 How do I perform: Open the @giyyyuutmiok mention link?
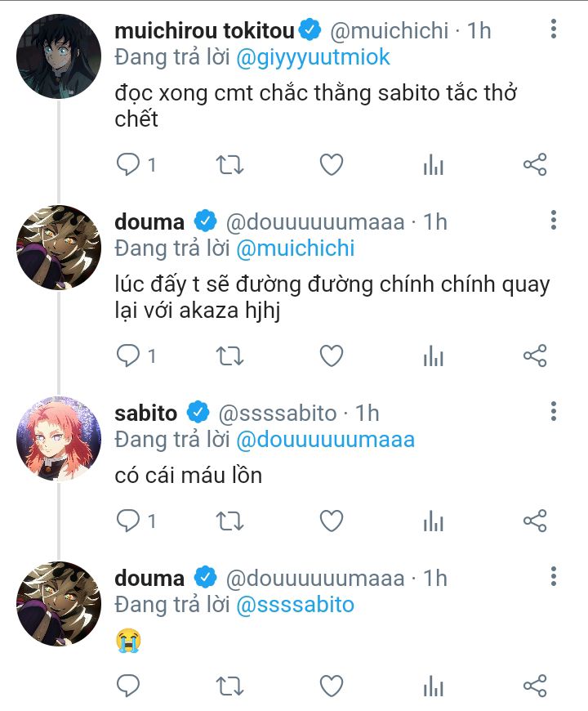tap(313, 57)
